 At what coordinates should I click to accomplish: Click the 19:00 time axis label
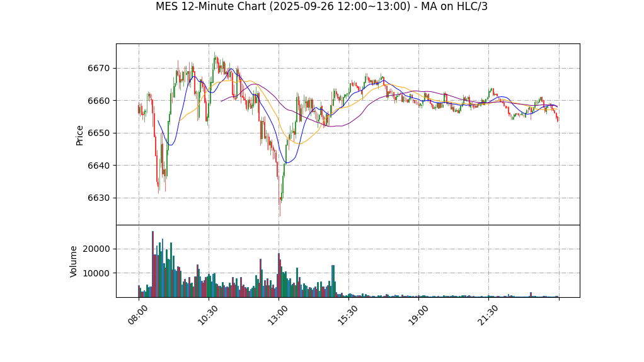pyautogui.click(x=418, y=315)
